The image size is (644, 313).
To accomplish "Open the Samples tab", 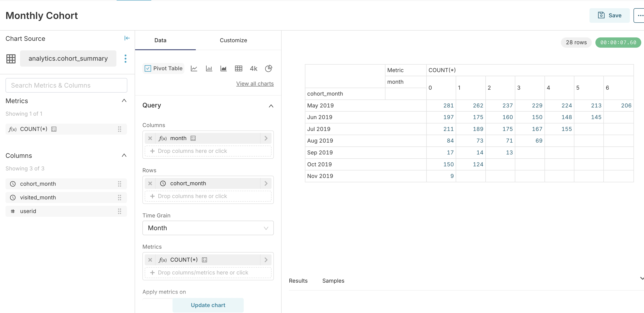I will pos(333,281).
